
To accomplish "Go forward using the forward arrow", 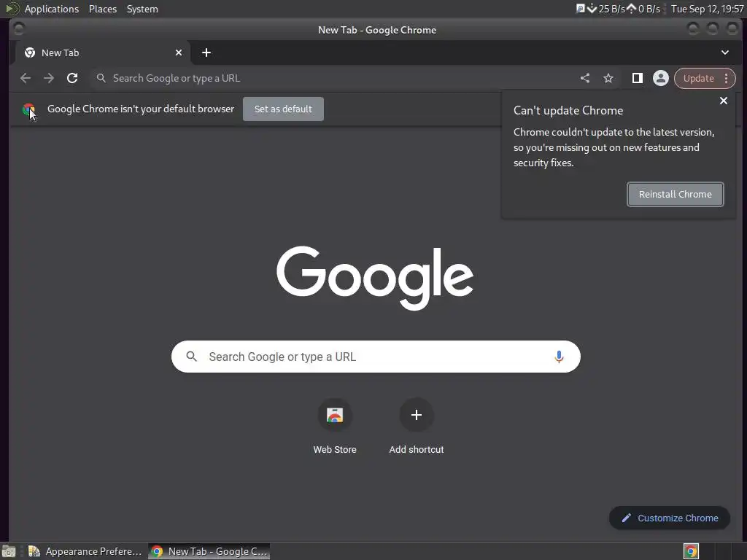I will tap(49, 78).
